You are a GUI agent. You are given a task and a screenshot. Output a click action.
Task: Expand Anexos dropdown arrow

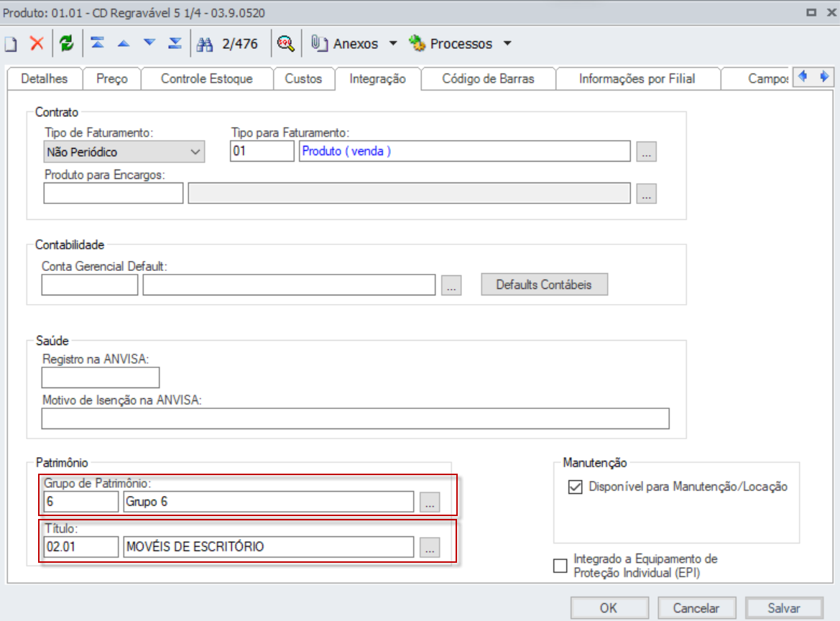[393, 43]
